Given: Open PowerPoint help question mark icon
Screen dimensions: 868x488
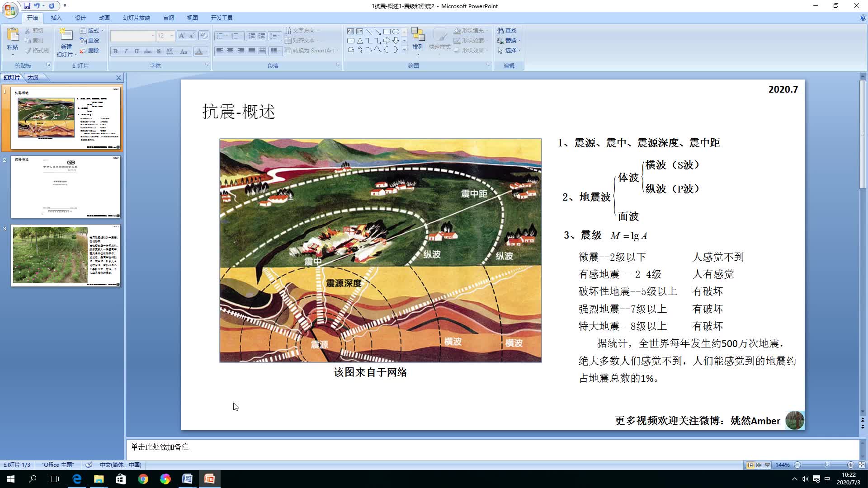Looking at the screenshot, I should [863, 18].
